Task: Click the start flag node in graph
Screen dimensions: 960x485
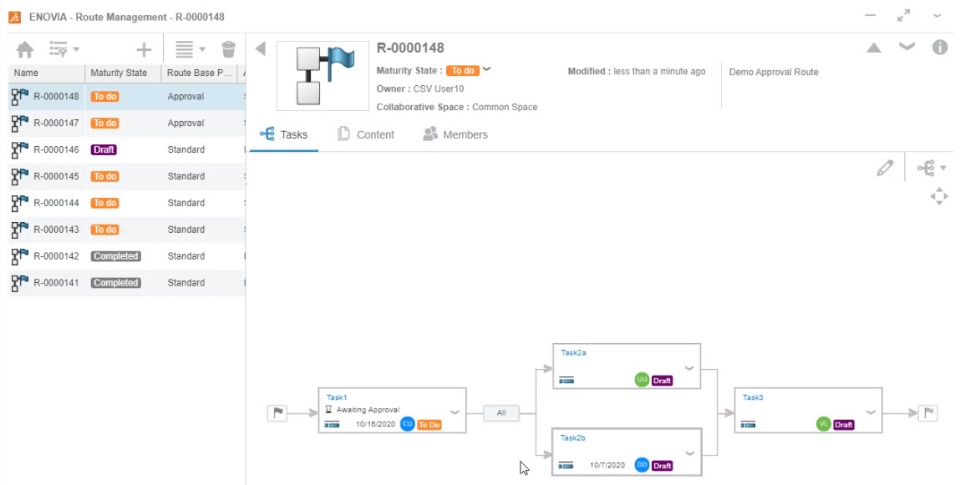Action: pyautogui.click(x=277, y=413)
